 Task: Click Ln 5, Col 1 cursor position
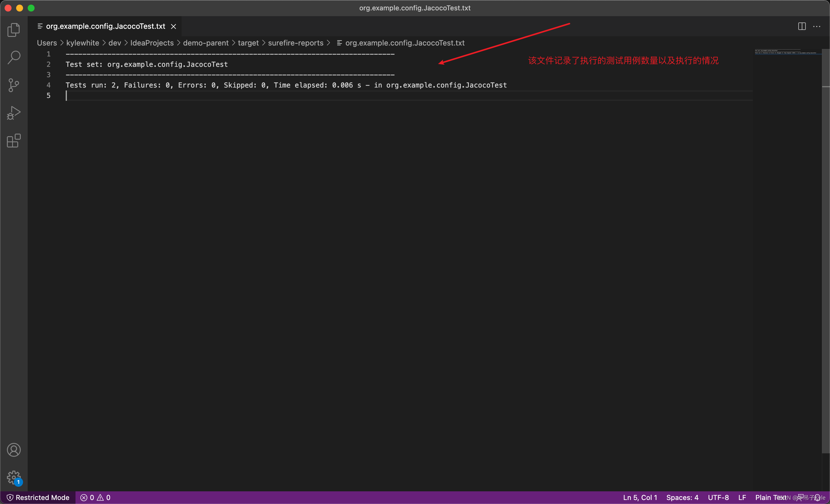640,497
